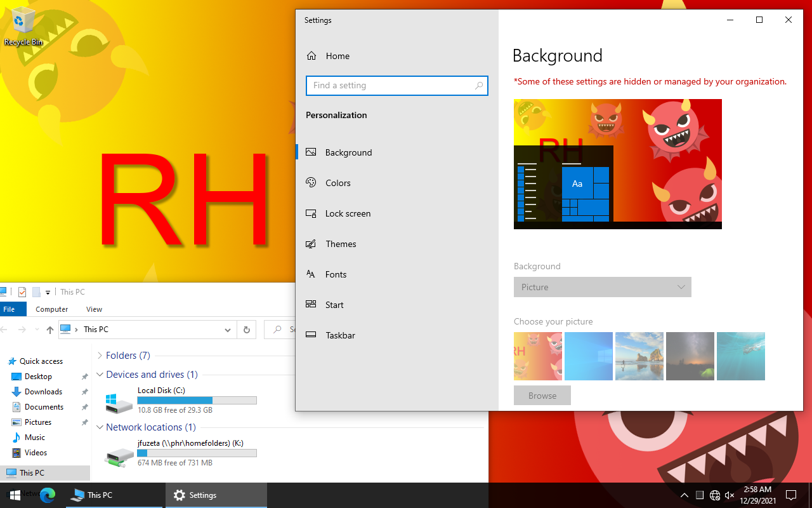This screenshot has height=508, width=812.
Task: Collapse the Network locations group
Action: (100, 427)
